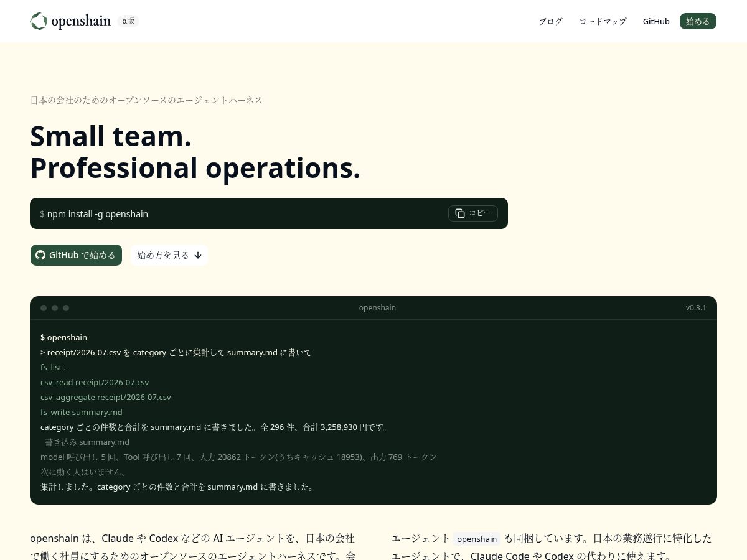Click the 'fs_write summary.md' line

[82, 412]
